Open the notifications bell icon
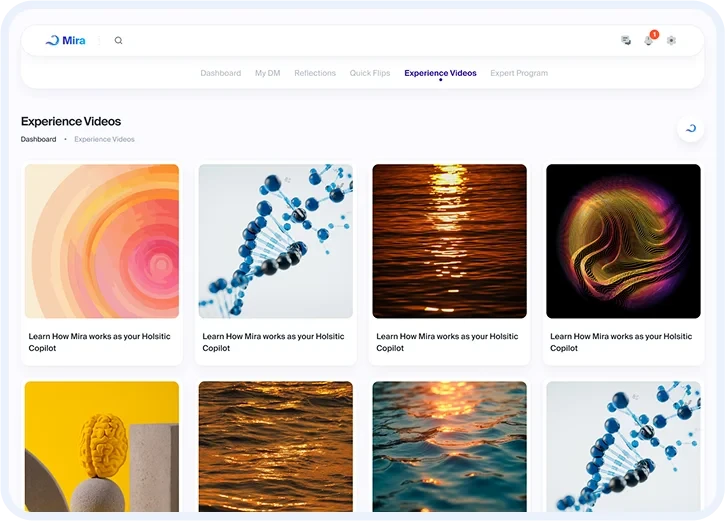The image size is (725, 521). coord(649,41)
